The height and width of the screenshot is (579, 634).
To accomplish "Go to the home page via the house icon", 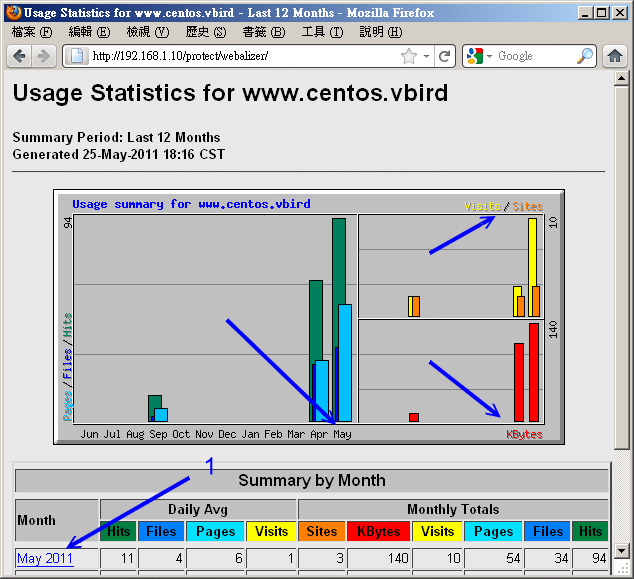I will (615, 56).
